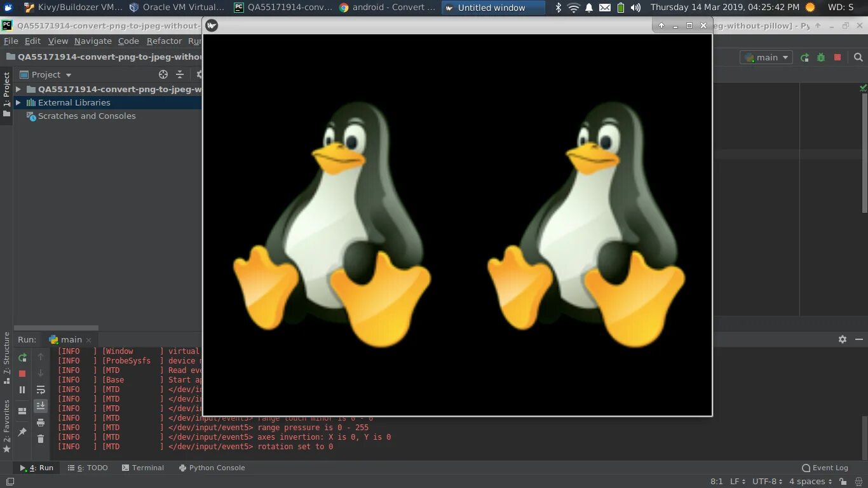Screen dimensions: 868x488
Task: Open the Python Console tab
Action: [x=212, y=468]
